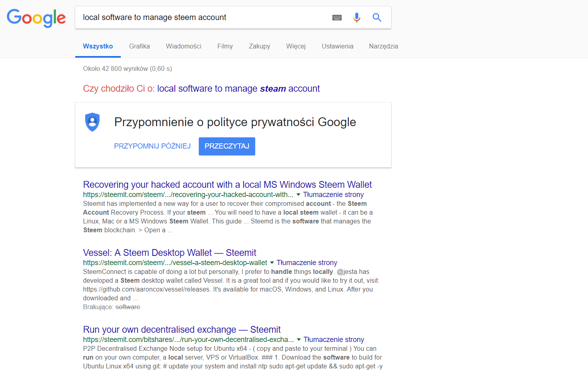Expand the Więcej menu
The image size is (588, 372).
(x=296, y=46)
